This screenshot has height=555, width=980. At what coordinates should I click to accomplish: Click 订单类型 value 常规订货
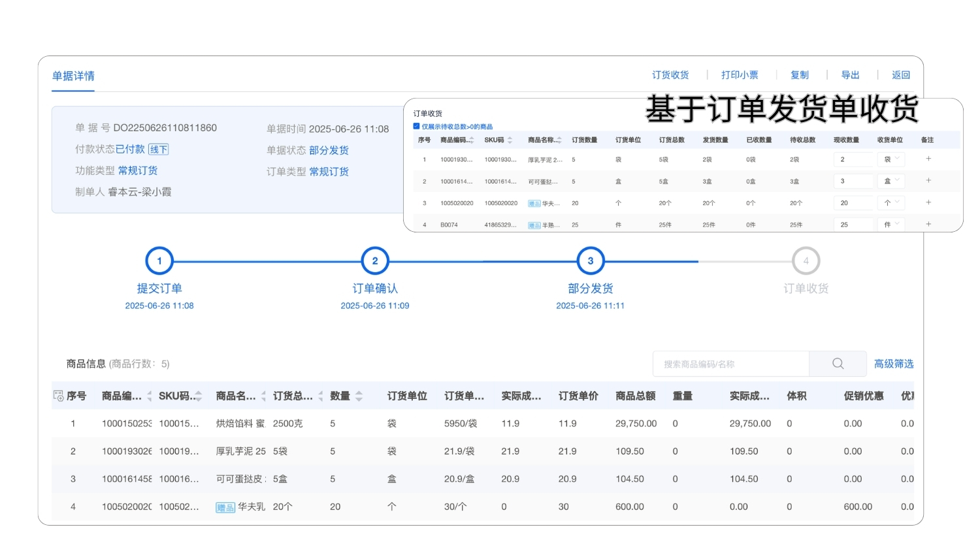click(329, 172)
